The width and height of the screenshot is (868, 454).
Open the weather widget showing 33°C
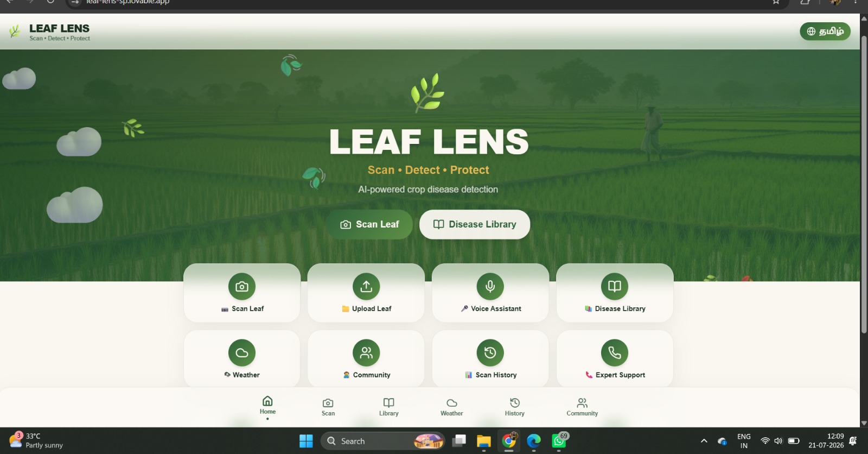tap(36, 440)
